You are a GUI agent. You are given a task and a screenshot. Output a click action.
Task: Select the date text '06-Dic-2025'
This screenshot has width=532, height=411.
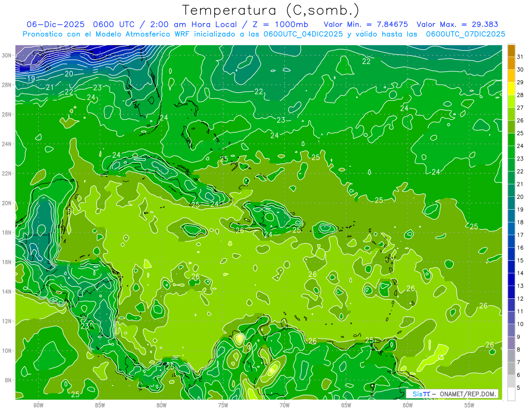coord(55,24)
